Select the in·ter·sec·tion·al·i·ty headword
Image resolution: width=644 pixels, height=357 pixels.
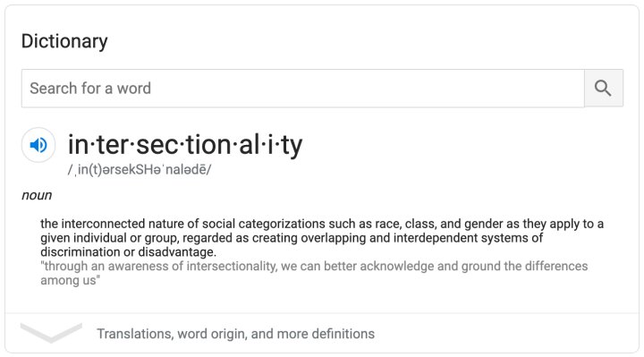pos(185,145)
